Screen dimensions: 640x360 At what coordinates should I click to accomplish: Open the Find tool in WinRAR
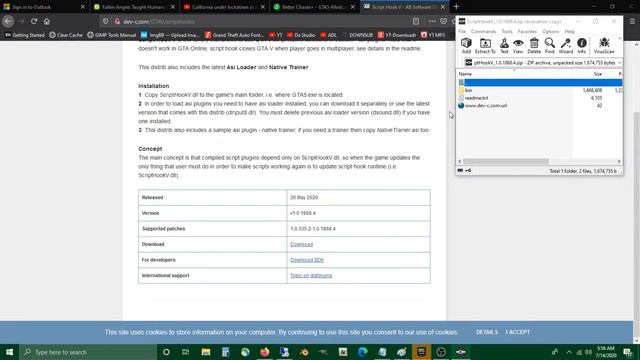point(549,46)
